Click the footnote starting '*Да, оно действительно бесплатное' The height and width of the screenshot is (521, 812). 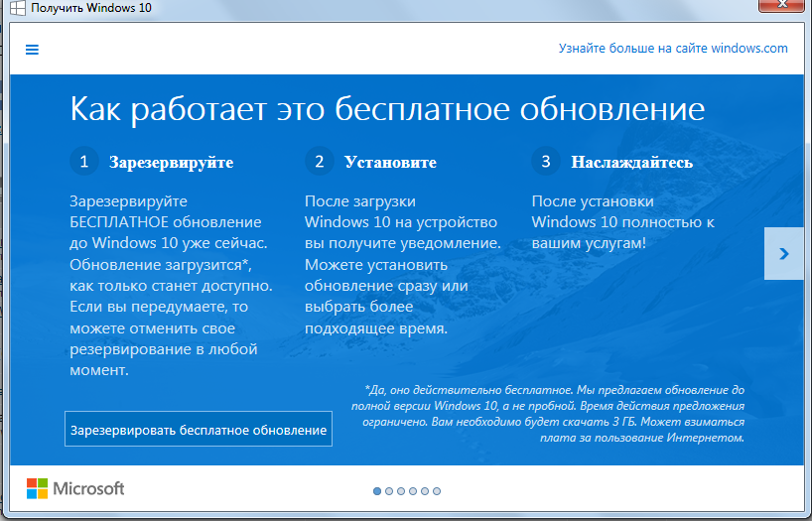(548, 414)
